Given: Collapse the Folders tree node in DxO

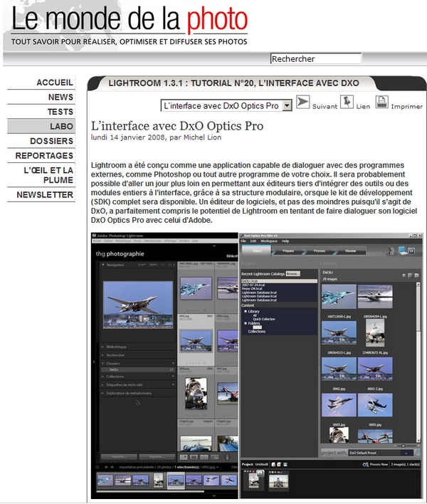Looking at the screenshot, I should click(246, 323).
